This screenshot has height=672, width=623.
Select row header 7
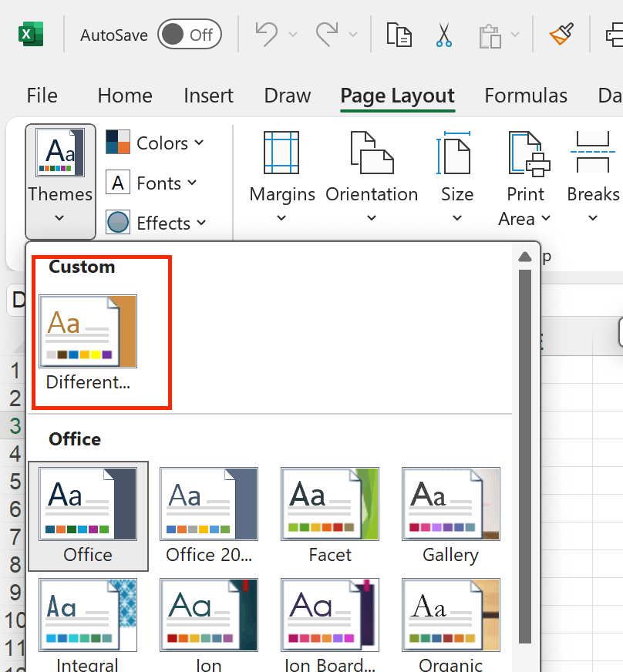[x=15, y=536]
